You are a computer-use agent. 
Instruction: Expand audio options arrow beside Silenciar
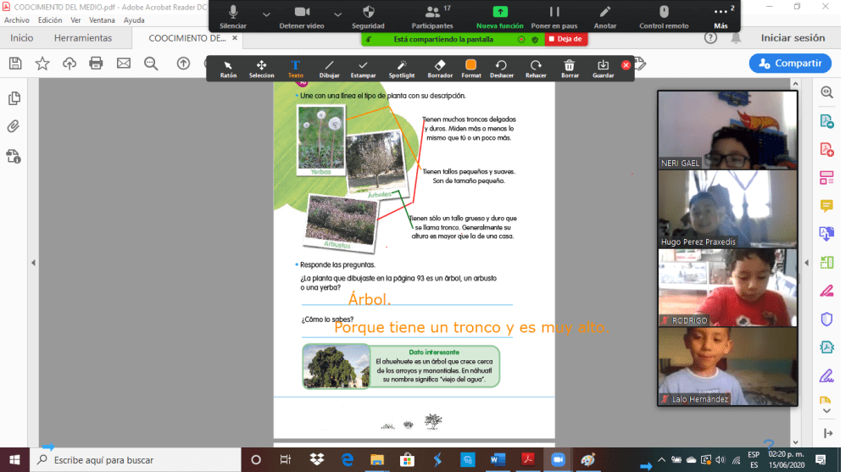[266, 14]
